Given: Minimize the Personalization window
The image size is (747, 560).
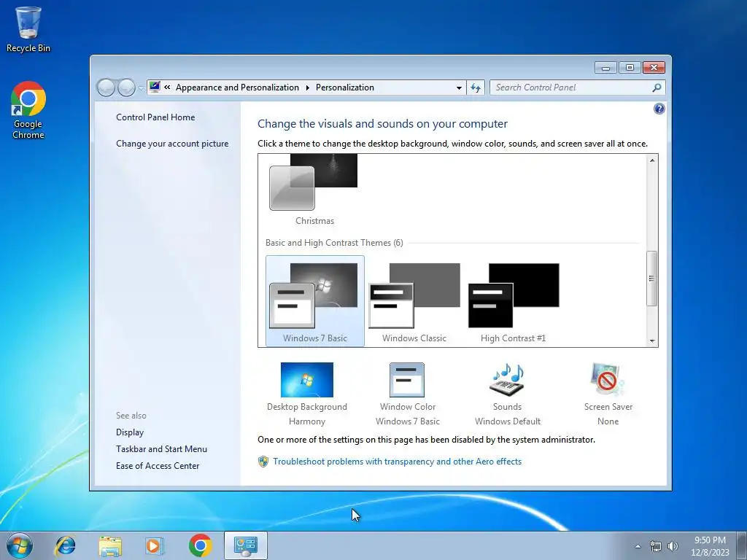Looking at the screenshot, I should click(605, 68).
